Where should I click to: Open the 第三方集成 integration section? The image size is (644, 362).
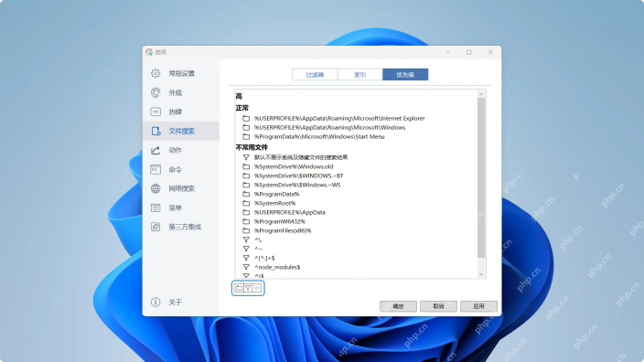click(181, 227)
